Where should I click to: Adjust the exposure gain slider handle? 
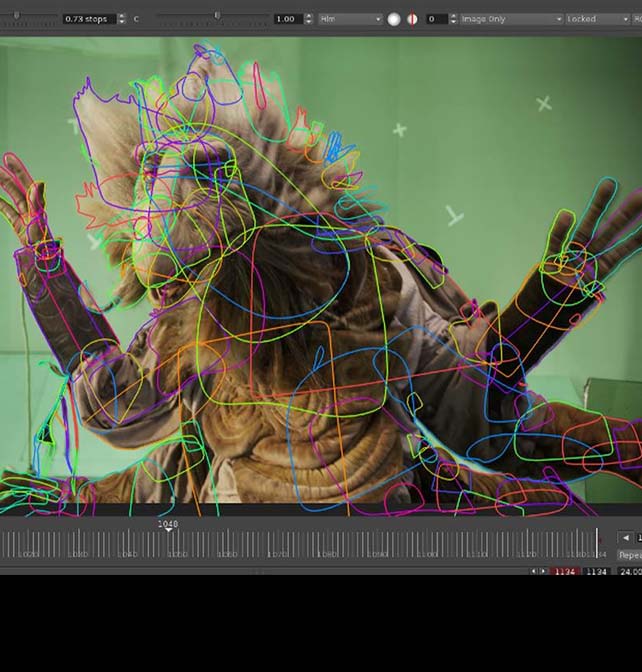click(16, 15)
